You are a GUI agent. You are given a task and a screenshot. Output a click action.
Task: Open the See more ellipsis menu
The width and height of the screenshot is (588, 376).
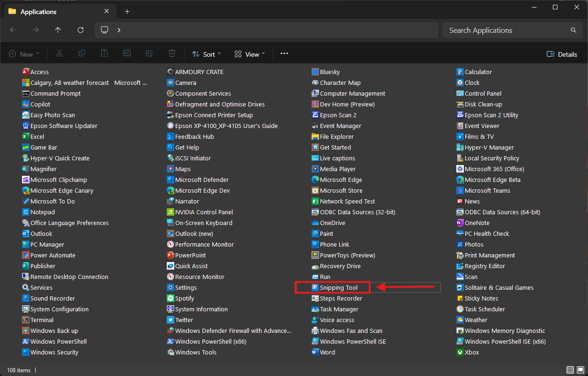(x=284, y=54)
